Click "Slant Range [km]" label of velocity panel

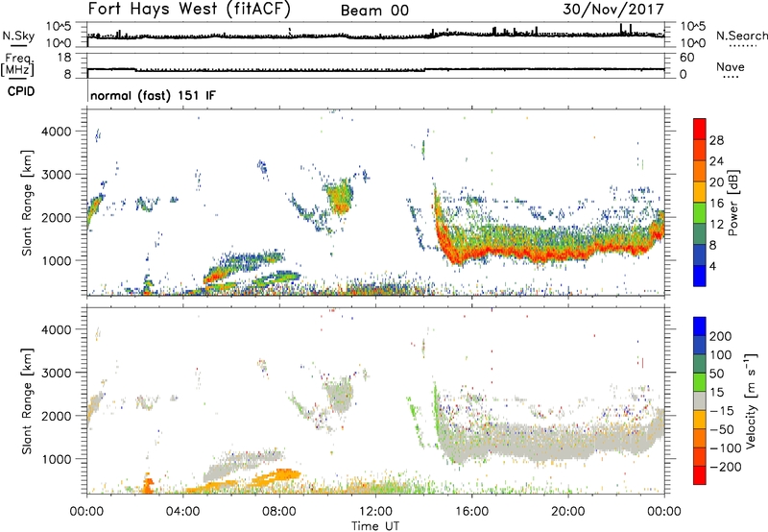click(x=27, y=401)
